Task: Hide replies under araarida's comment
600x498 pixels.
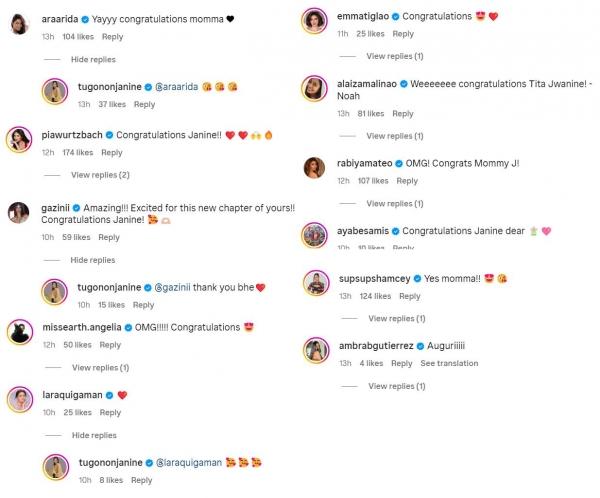Action: point(93,60)
